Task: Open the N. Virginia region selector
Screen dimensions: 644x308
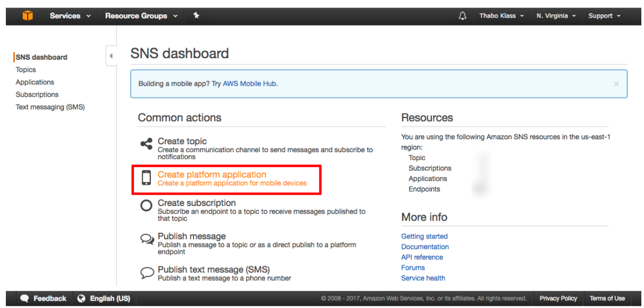Action: pos(556,16)
